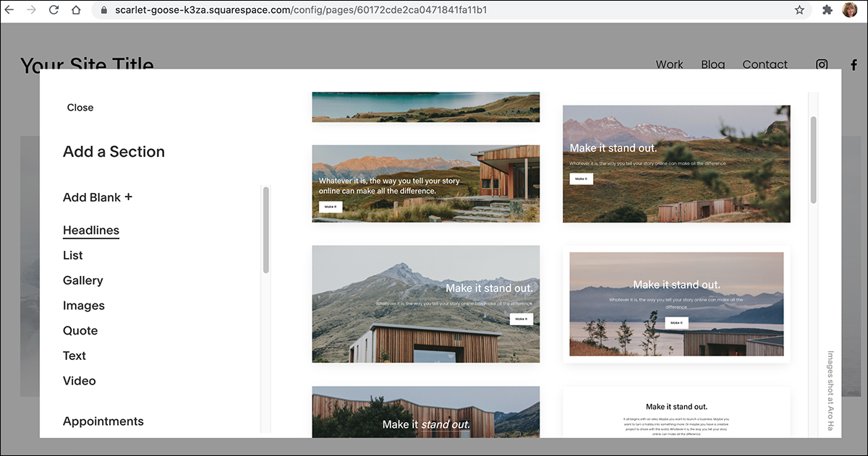Open the Facebook social icon
Screen dimensions: 868x456
tap(854, 64)
